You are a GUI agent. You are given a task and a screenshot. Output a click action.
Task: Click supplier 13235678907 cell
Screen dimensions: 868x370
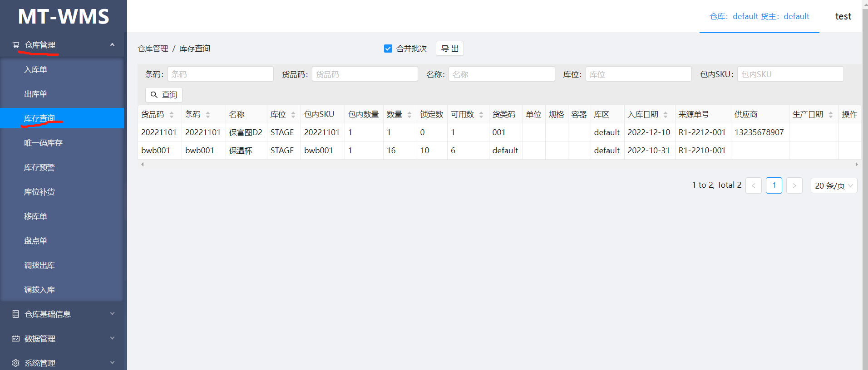click(x=759, y=132)
